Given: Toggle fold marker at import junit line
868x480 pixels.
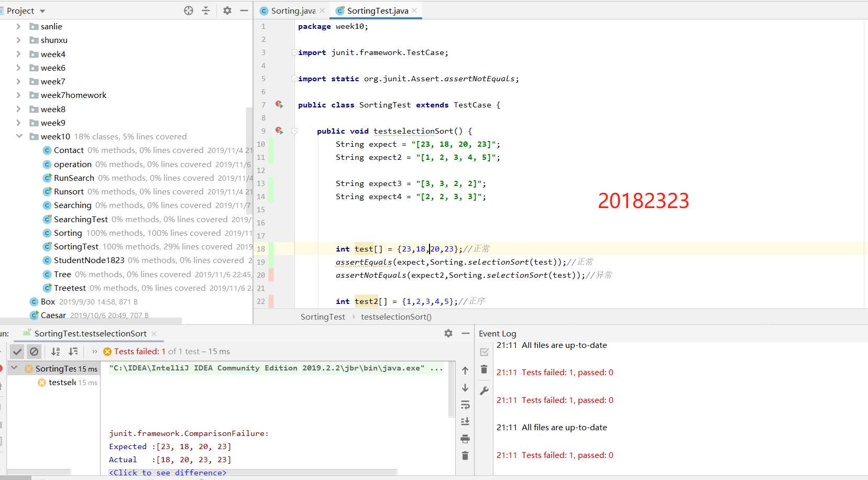Looking at the screenshot, I should (x=294, y=52).
